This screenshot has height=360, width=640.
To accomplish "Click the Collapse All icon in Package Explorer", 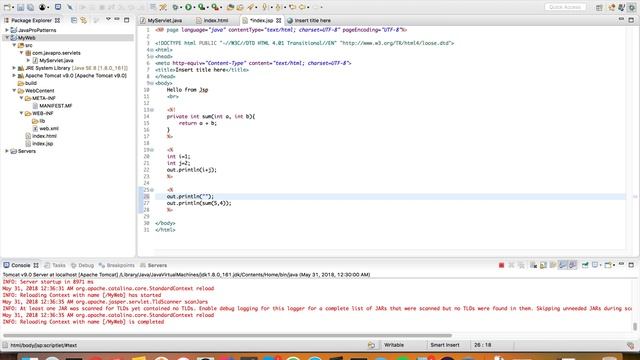I will point(74,20).
